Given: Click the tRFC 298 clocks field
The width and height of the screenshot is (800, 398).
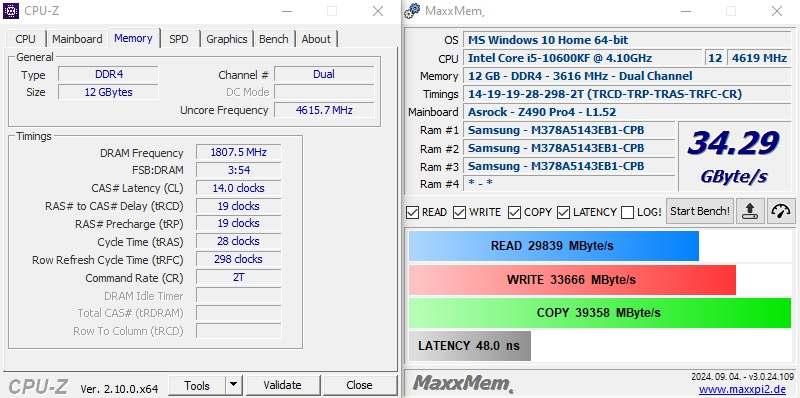Looking at the screenshot, I should tap(238, 259).
